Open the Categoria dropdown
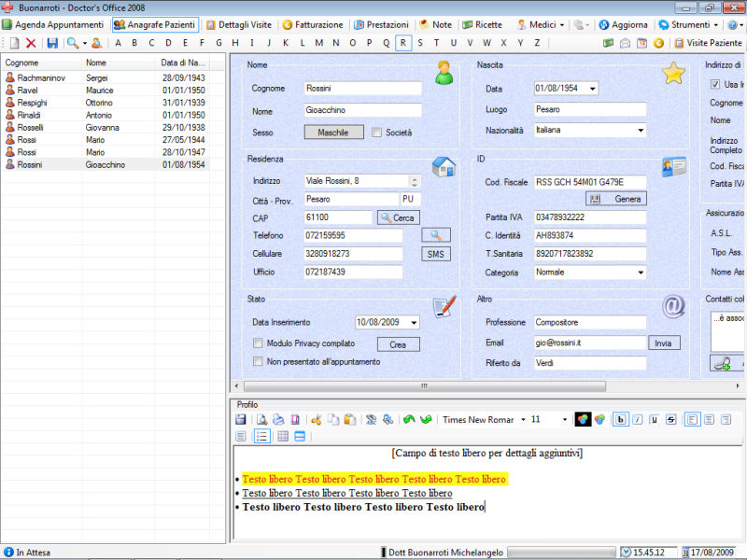The width and height of the screenshot is (747, 560). tap(641, 273)
